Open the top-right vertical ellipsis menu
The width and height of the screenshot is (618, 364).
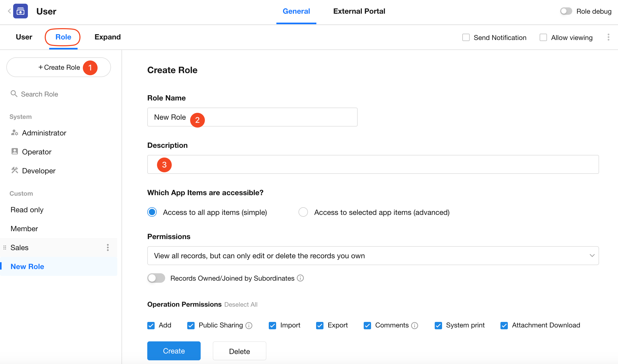[x=608, y=37]
